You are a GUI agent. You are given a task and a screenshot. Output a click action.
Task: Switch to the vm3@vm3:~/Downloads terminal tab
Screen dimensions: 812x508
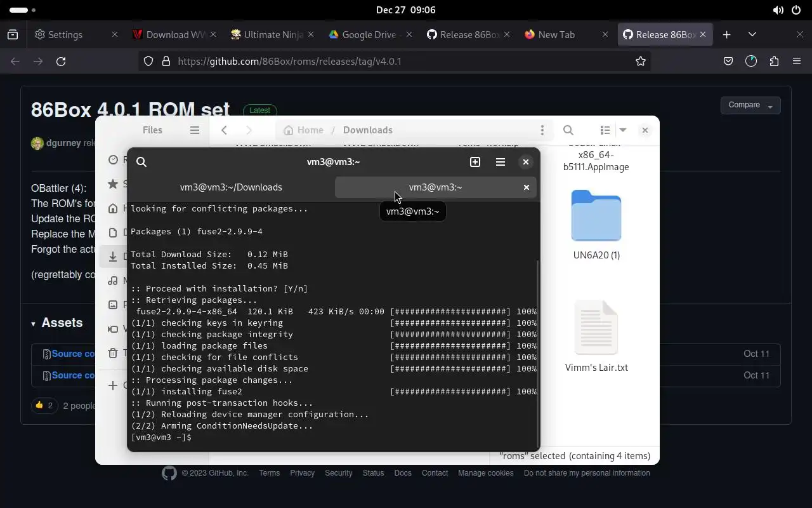pos(231,187)
